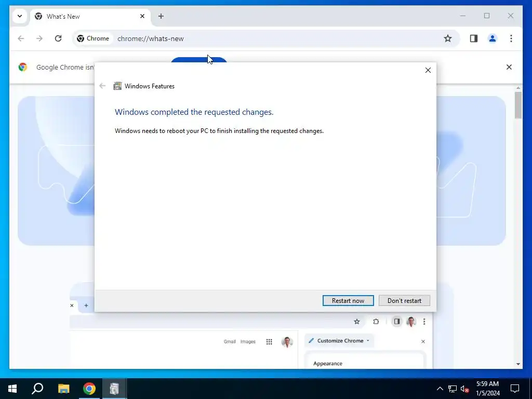The height and width of the screenshot is (399, 532).
Task: Open the taskbar clock and date
Action: [x=487, y=389]
